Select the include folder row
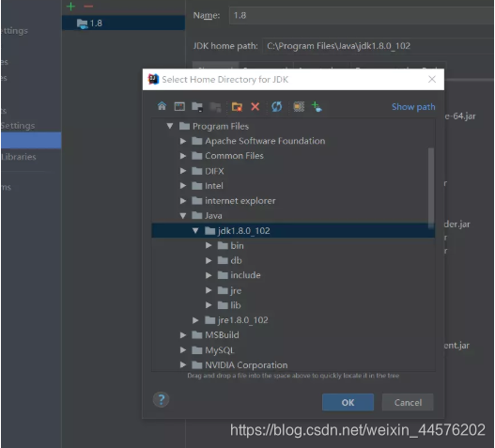The image size is (495, 448). pos(293,275)
